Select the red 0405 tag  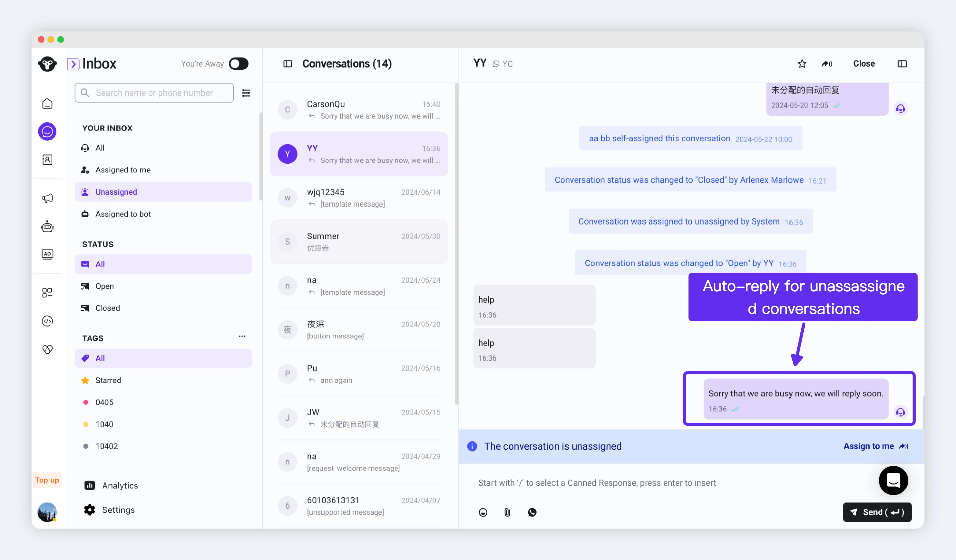(163, 402)
